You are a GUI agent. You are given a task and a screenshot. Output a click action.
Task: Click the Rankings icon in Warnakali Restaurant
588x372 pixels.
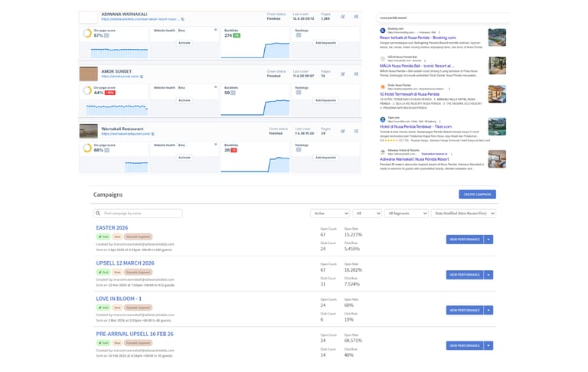click(x=299, y=149)
